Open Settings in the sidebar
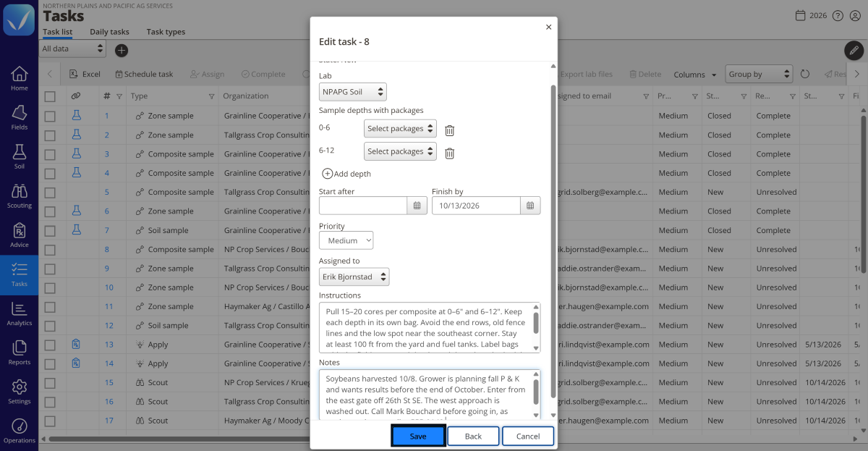This screenshot has width=868, height=451. pyautogui.click(x=20, y=392)
